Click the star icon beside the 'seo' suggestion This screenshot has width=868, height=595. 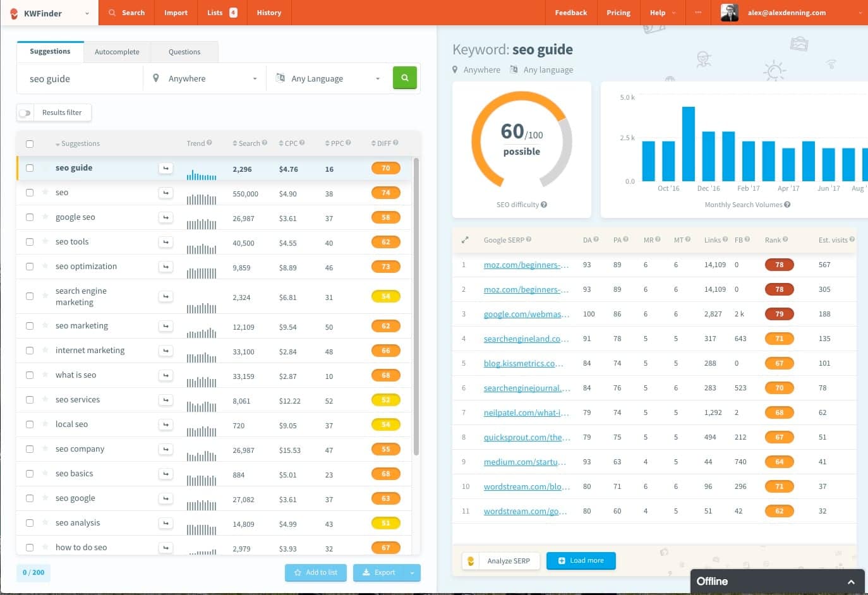(44, 192)
